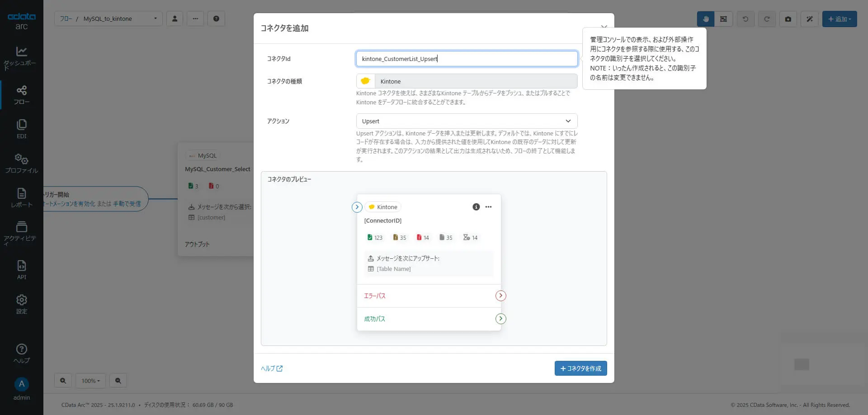Viewport: 868px width, 415px height.
Task: Click the success path arrow connector
Action: 500,319
